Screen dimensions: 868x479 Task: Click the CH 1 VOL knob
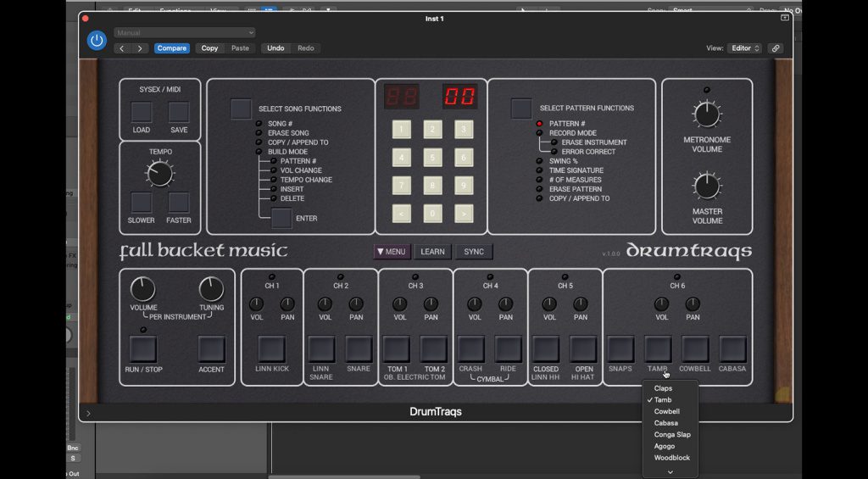[256, 304]
